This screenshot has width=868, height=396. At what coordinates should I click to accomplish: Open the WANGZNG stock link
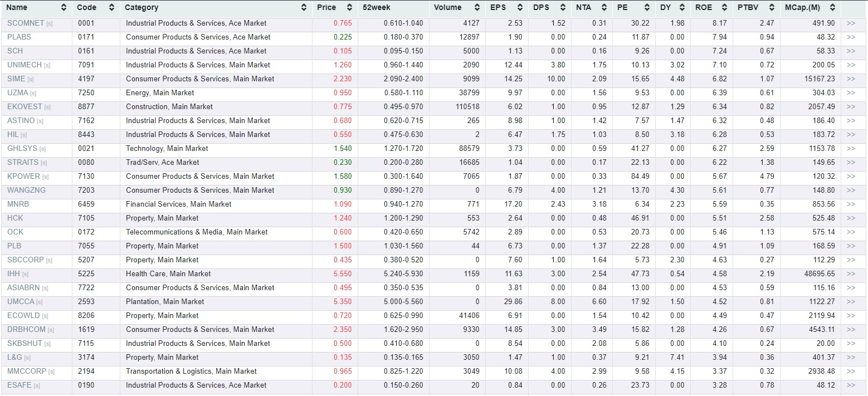[x=27, y=190]
